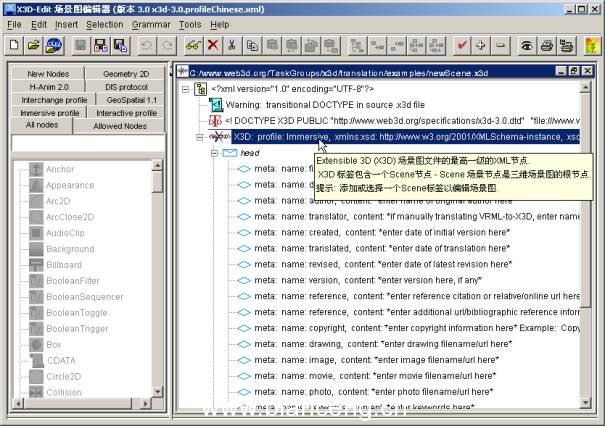Click the node palette scrollbar down arrow
The height and width of the screenshot is (426, 605).
157,392
